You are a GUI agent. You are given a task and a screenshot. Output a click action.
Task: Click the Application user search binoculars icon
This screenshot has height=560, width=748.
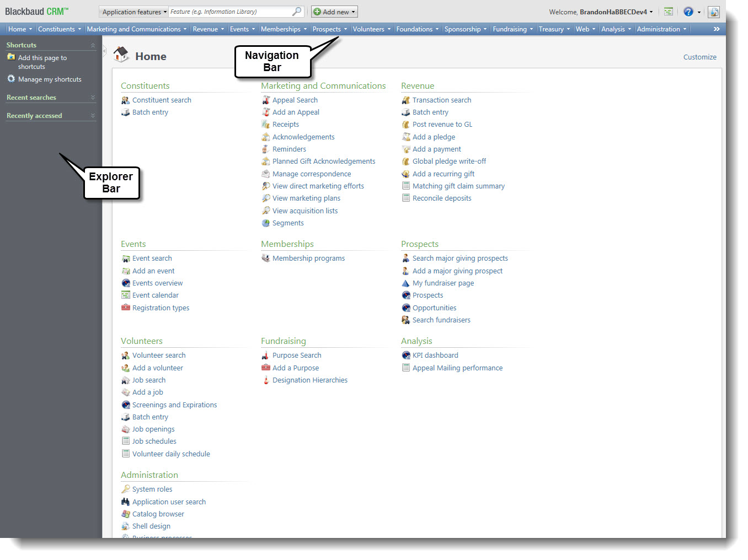pyautogui.click(x=126, y=502)
